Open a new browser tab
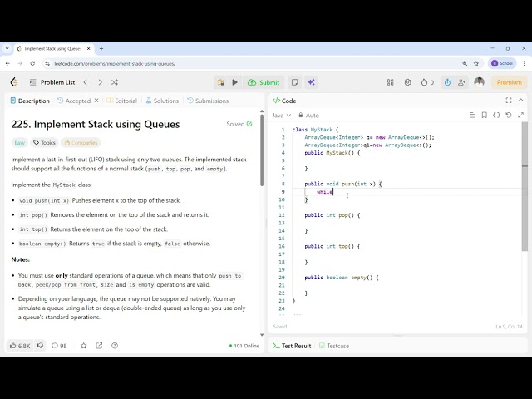This screenshot has width=532, height=399. [101, 48]
